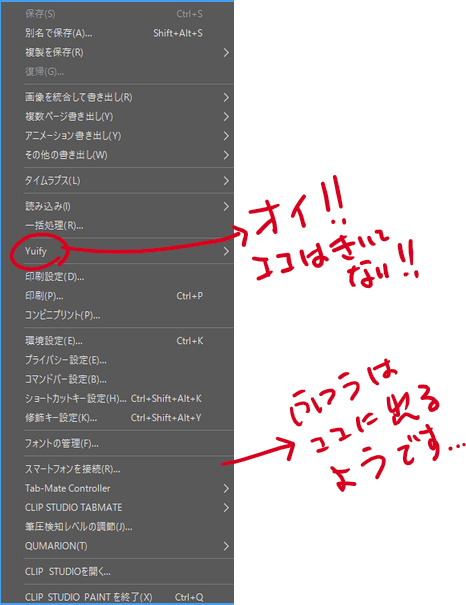
Task: Open 画像を統合して書き出し(R) entry
Action: pos(117,97)
